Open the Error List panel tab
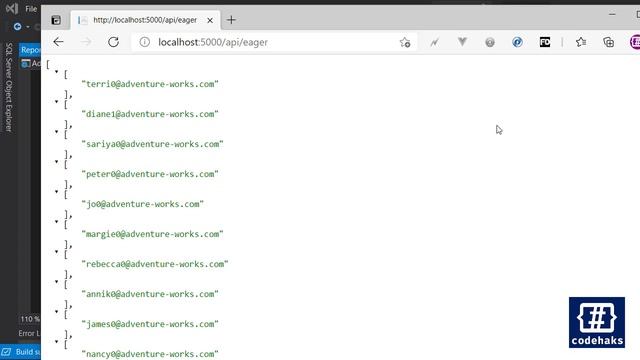640x360 pixels. (29, 333)
